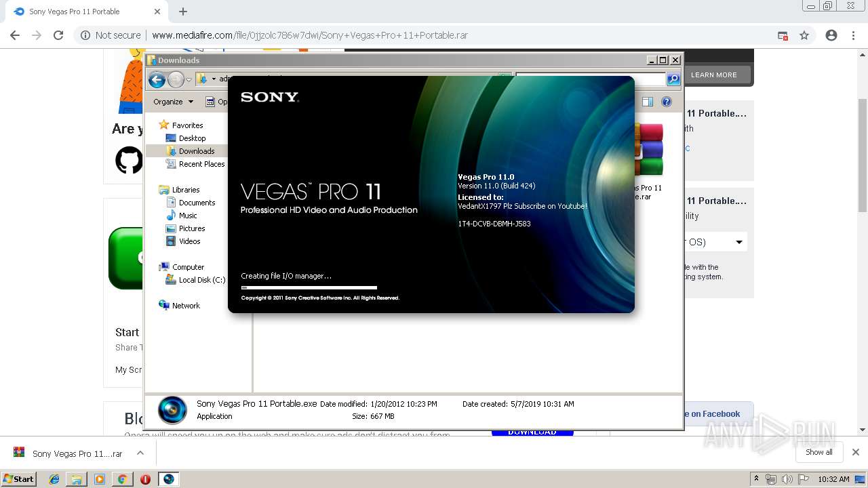
Task: Open the Pictures library
Action: [191, 228]
